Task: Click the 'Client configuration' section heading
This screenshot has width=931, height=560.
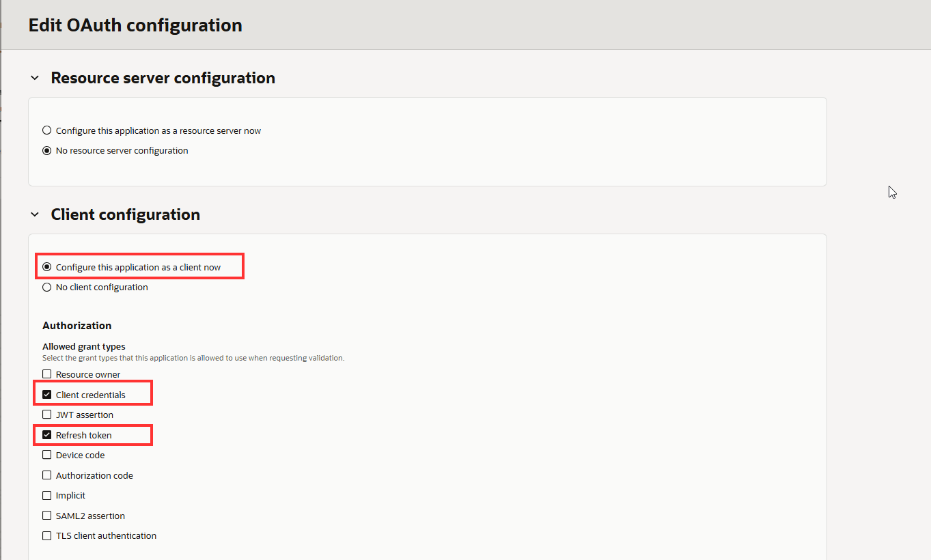Action: pyautogui.click(x=125, y=214)
